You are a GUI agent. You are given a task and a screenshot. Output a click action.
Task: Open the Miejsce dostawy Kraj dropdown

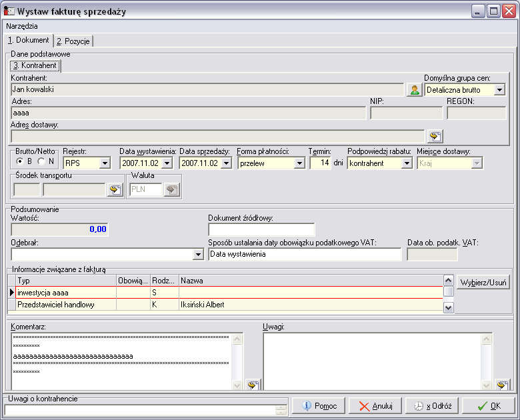[x=477, y=163]
